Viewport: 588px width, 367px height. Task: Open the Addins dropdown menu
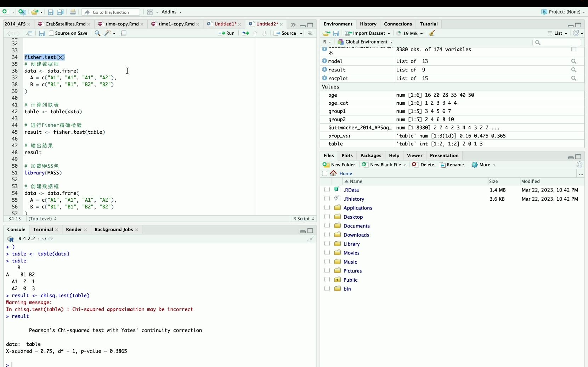pyautogui.click(x=171, y=12)
